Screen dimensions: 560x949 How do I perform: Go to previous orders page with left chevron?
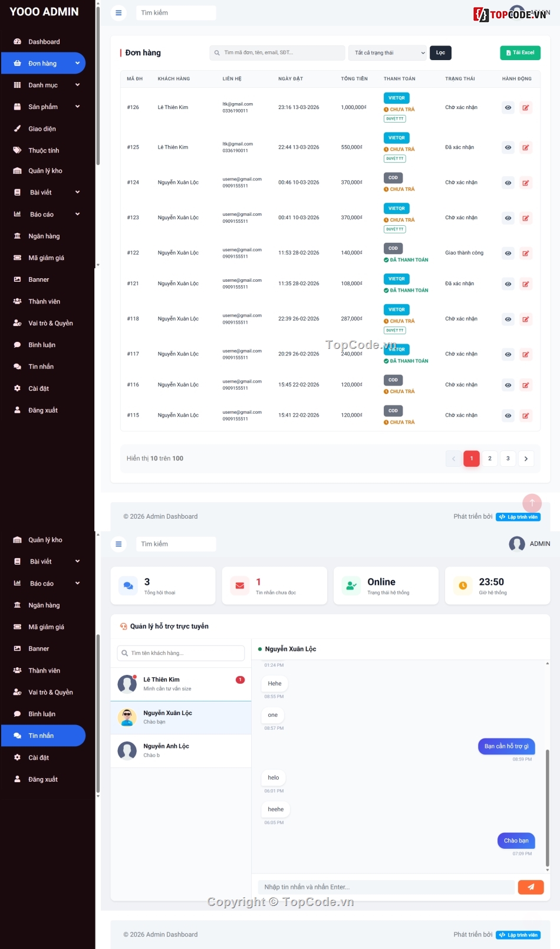pos(453,459)
